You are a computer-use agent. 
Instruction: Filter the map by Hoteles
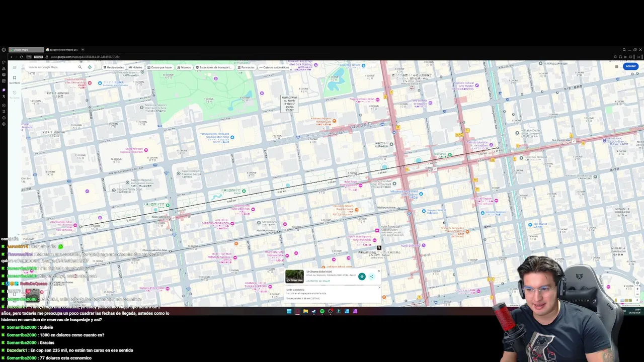[x=135, y=67]
